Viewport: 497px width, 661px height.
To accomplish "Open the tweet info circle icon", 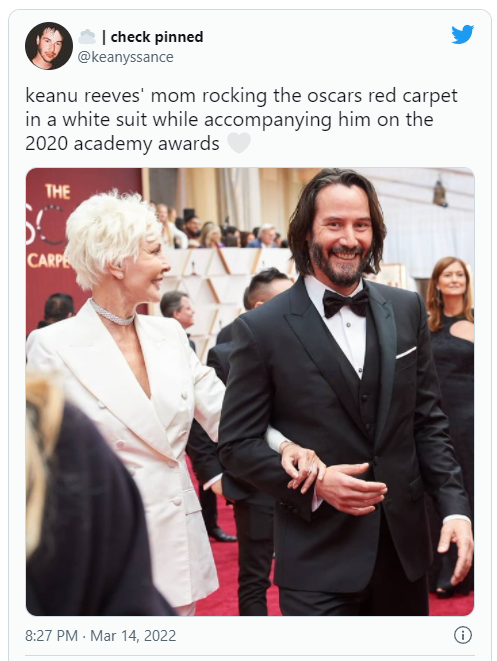I will [462, 635].
